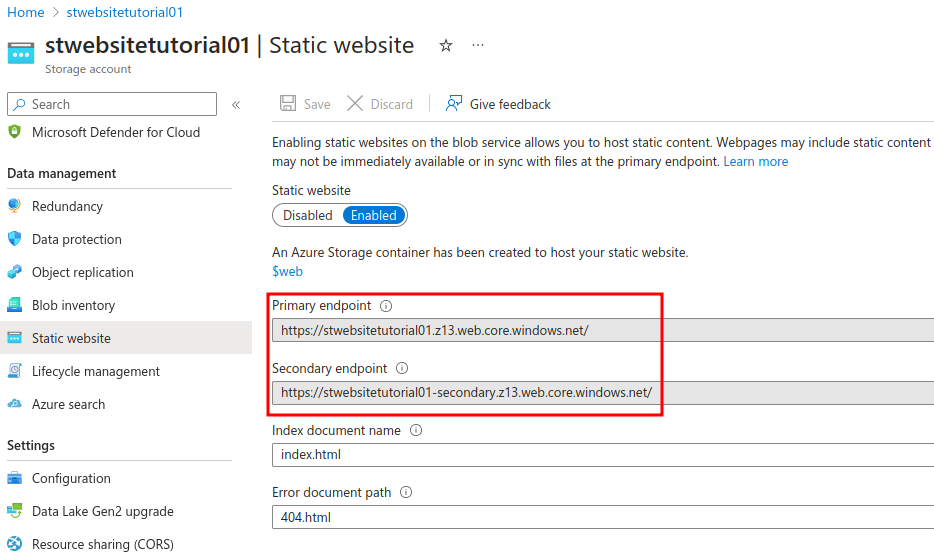Viewport: 934px width, 555px height.
Task: Click the Save button label
Action: tap(317, 104)
